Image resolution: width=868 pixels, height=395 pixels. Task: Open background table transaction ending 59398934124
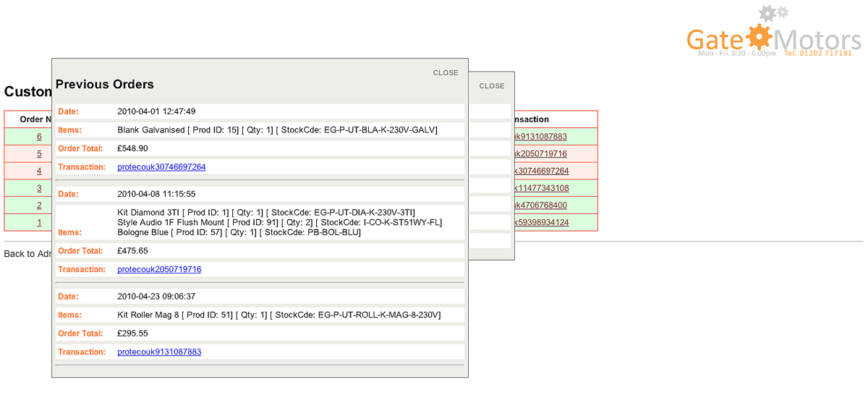pos(541,223)
